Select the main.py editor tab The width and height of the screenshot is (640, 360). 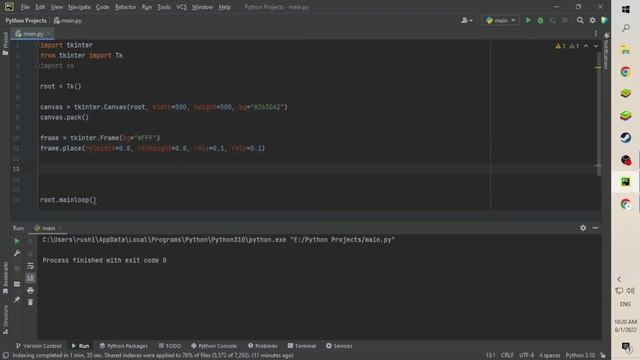[32, 34]
